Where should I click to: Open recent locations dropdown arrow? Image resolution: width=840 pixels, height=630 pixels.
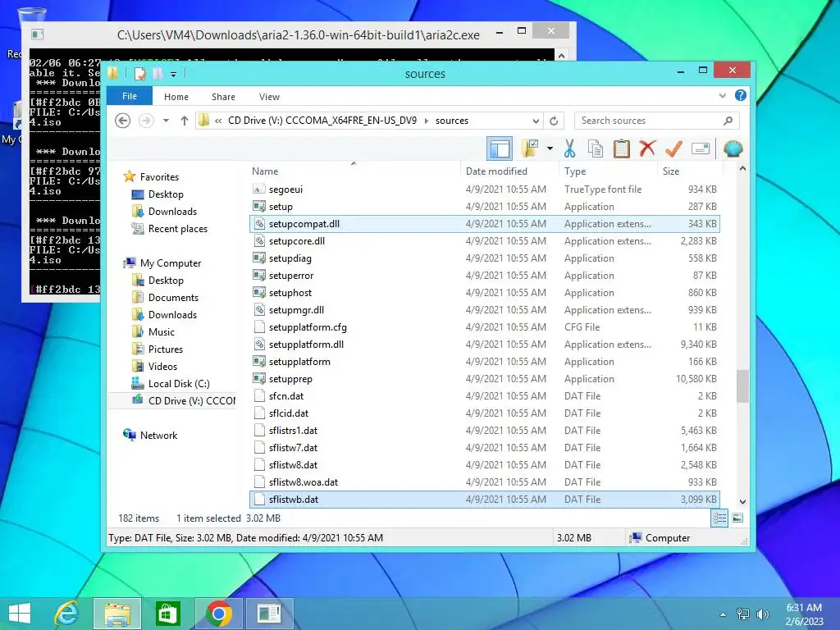point(166,121)
